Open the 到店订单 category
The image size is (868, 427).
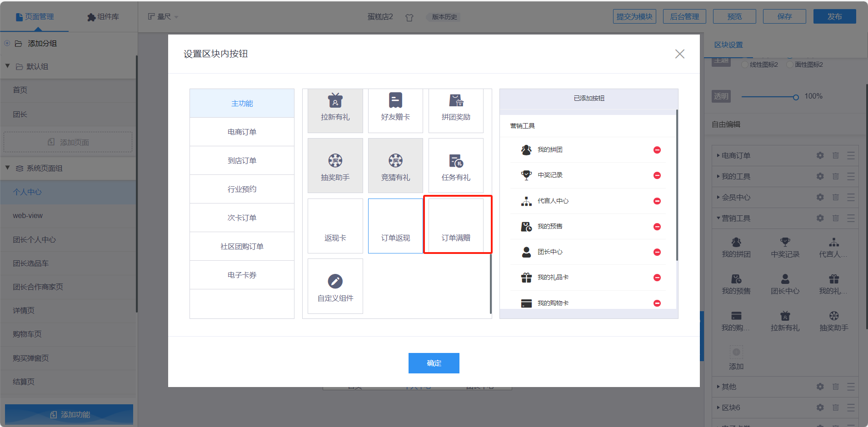coord(242,161)
